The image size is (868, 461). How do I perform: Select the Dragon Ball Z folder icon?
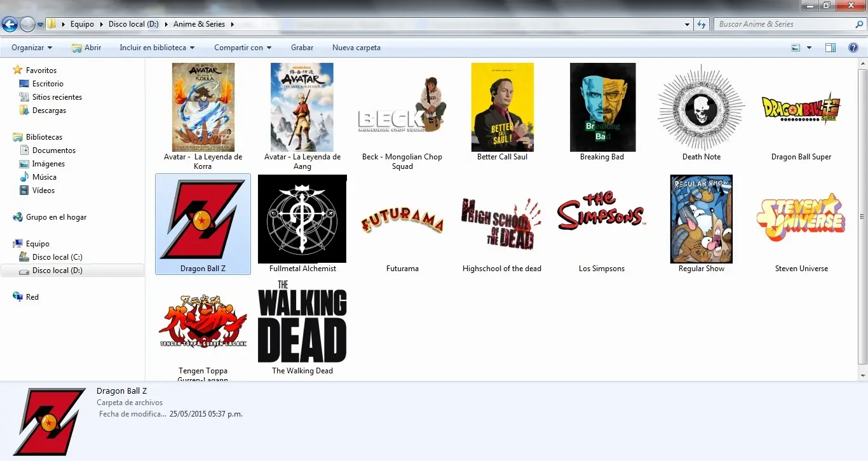click(203, 219)
